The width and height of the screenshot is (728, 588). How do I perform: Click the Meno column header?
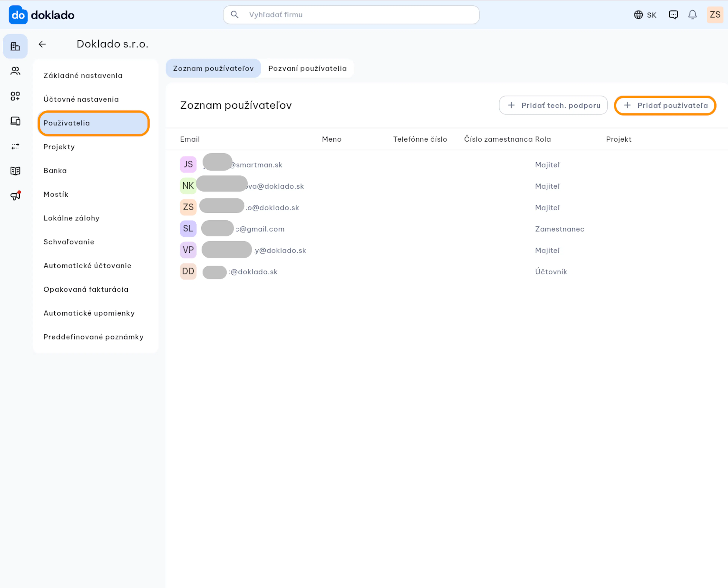331,139
